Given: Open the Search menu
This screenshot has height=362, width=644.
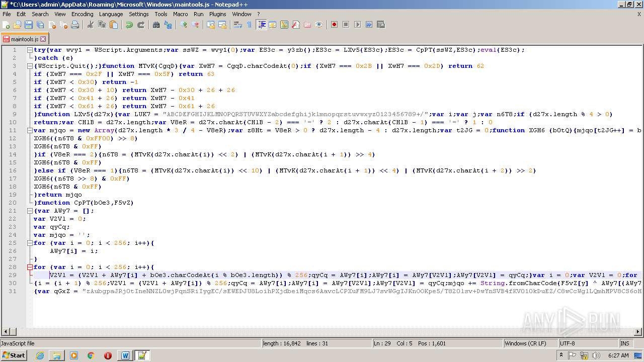Looking at the screenshot, I should [x=40, y=14].
